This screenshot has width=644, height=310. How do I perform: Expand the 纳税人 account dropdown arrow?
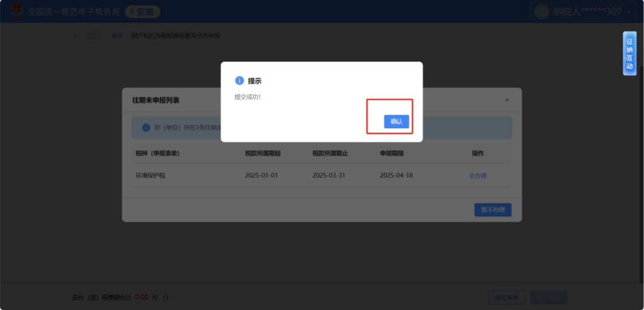[x=628, y=12]
